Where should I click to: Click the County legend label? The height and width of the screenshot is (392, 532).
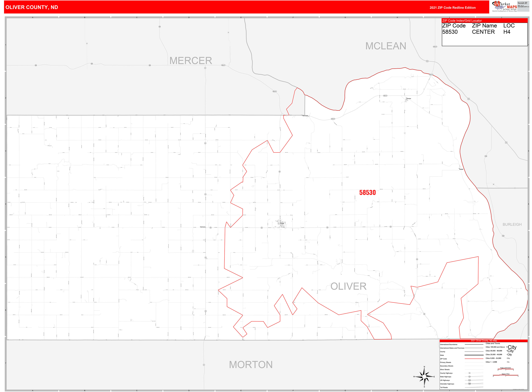pos(443,352)
